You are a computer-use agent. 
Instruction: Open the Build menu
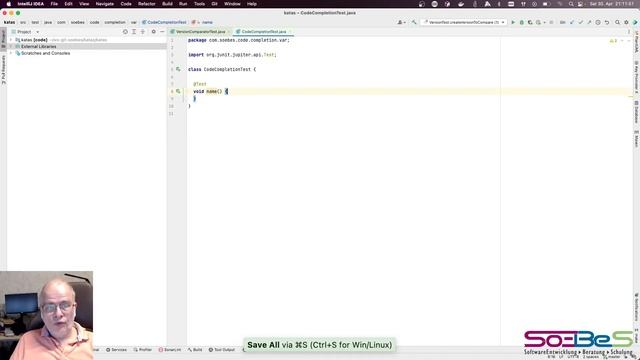tap(167, 4)
